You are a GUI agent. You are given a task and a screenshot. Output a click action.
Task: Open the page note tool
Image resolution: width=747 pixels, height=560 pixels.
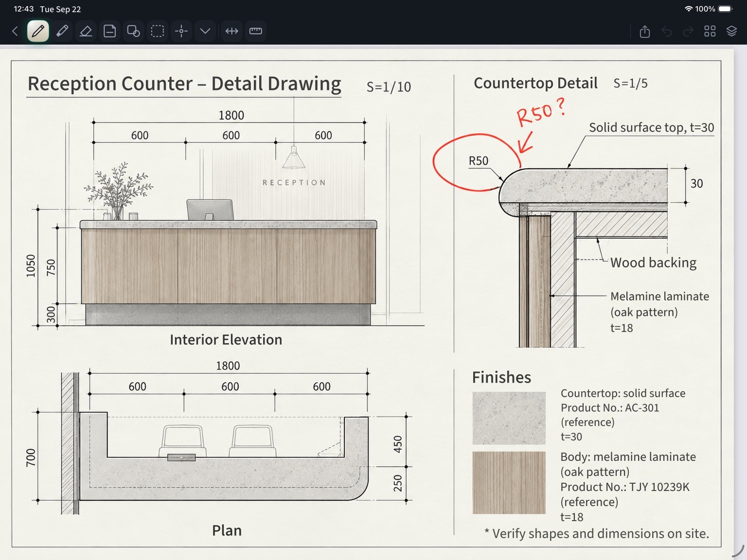pos(110,31)
